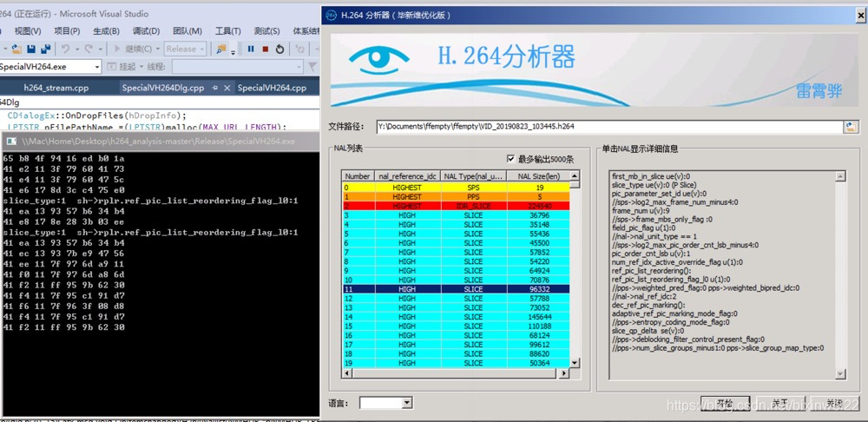868x422 pixels.
Task: Click the 继续(C) continue button
Action: pos(132,49)
